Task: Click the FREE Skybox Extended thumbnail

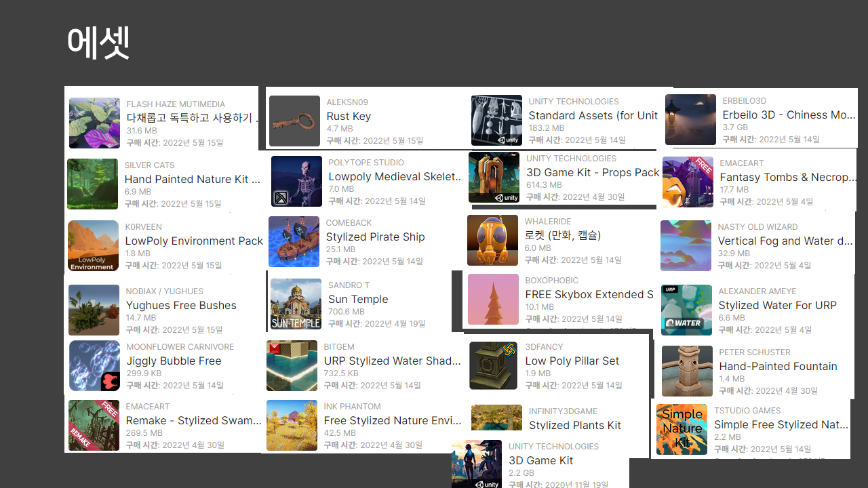Action: coord(493,300)
